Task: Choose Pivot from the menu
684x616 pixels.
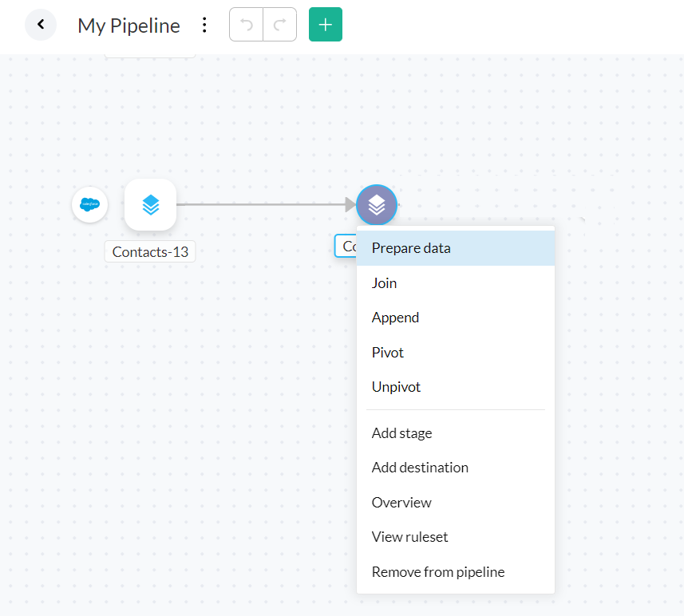Action: pyautogui.click(x=388, y=353)
